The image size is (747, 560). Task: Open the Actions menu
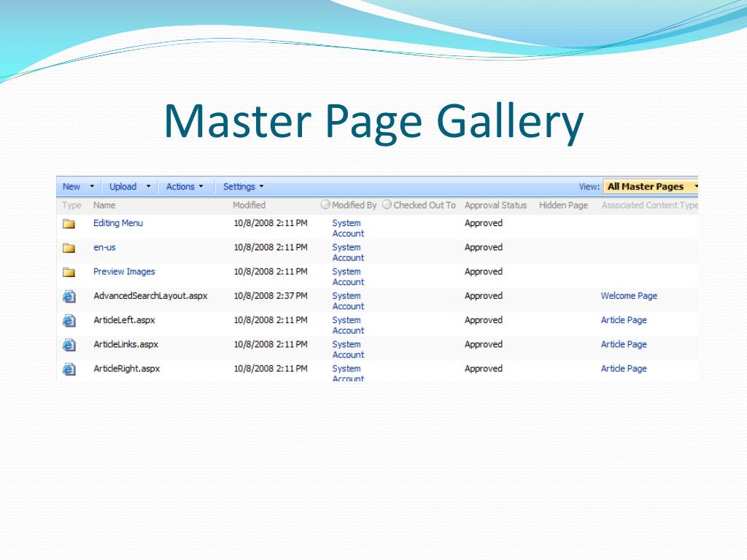(180, 187)
